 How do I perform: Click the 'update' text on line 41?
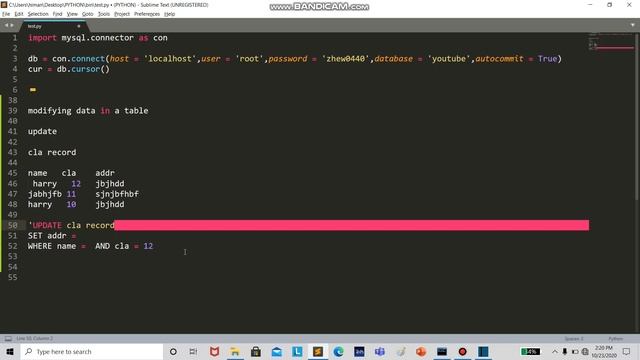coord(42,131)
